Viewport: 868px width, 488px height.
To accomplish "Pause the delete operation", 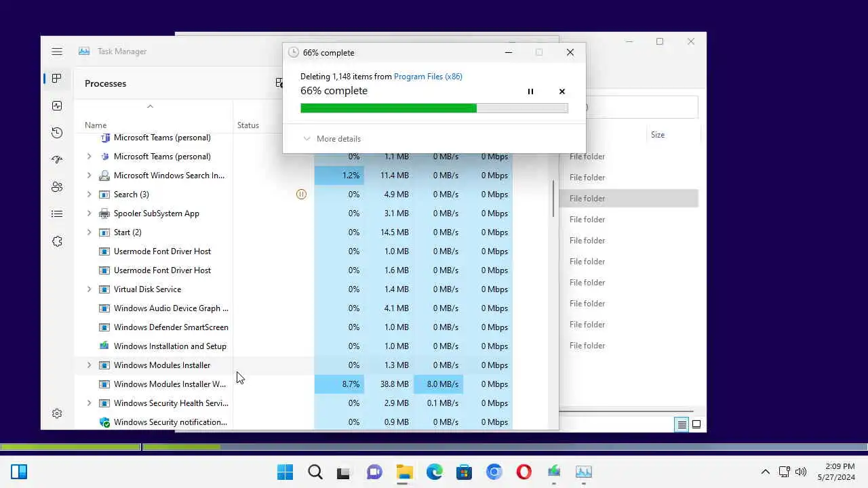I will tap(530, 91).
